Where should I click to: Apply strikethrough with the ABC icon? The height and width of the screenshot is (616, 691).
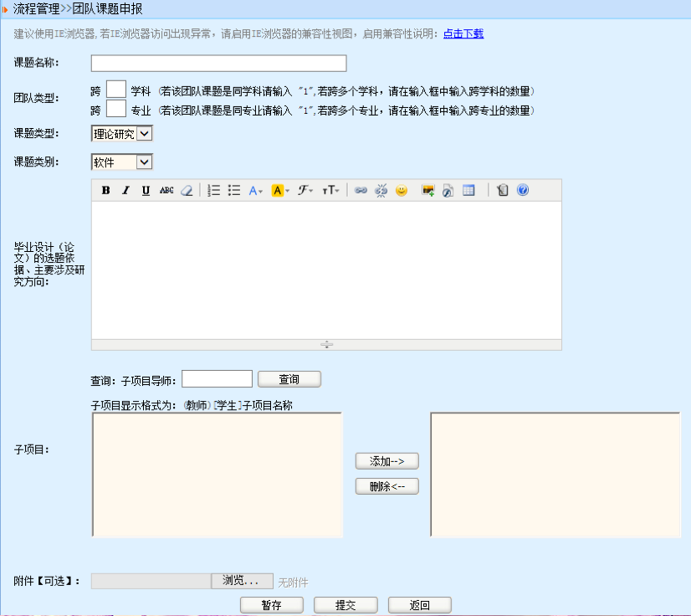(x=166, y=190)
